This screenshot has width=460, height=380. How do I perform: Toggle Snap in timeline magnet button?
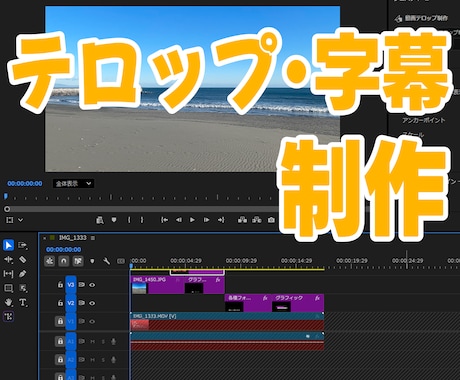point(63,261)
